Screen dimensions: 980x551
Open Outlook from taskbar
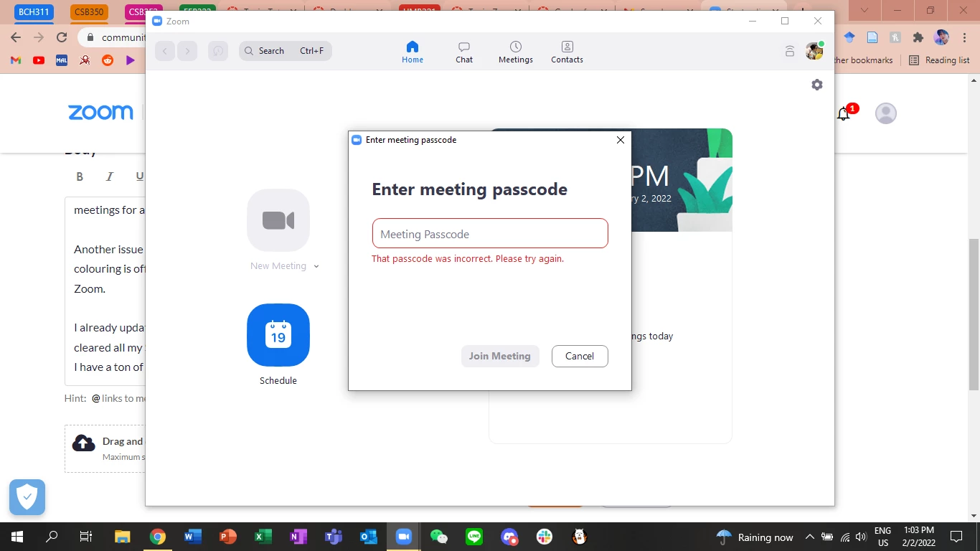coord(369,537)
